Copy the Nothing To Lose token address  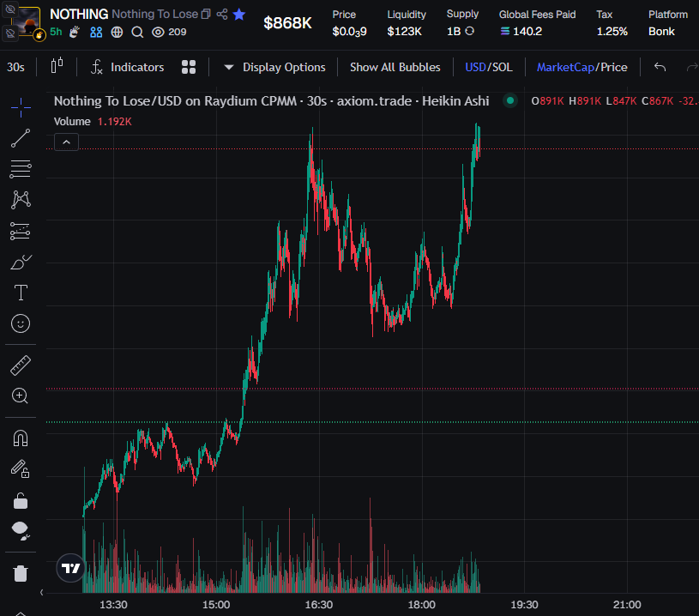click(206, 15)
